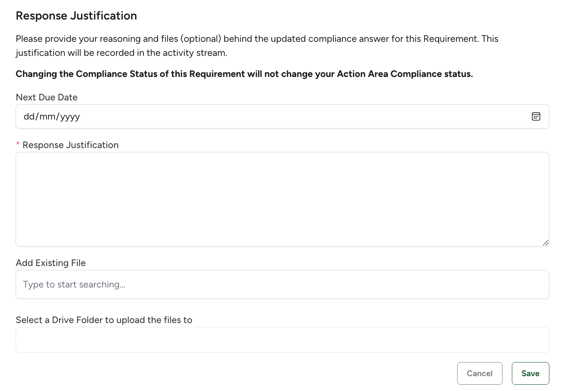
Task: Click the 'Please provide your reasoning' instruction line
Action: coord(257,39)
